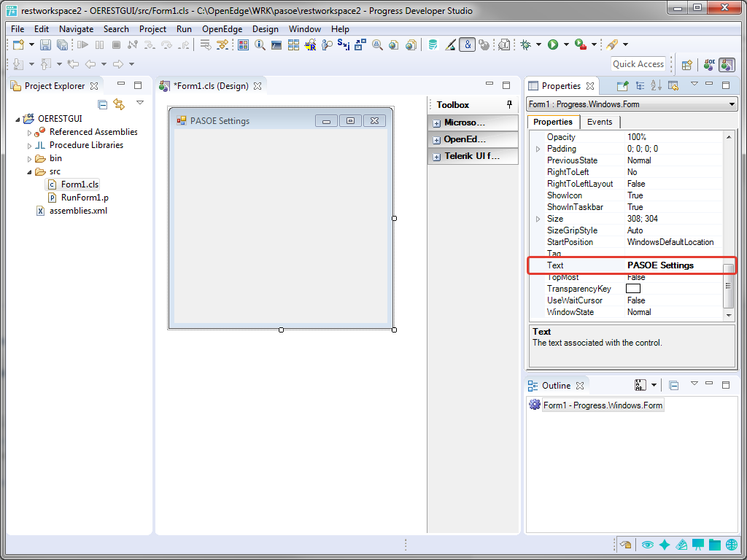Click the Quick Access search field

(638, 64)
